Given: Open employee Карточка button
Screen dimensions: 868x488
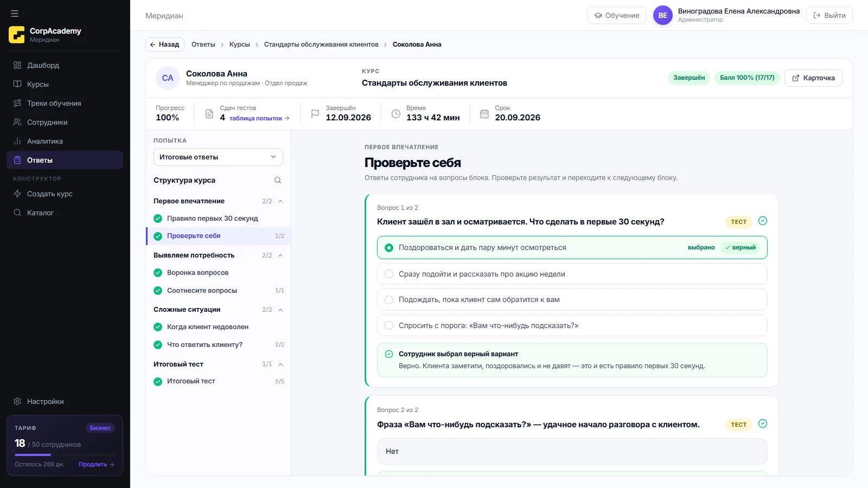Looking at the screenshot, I should tap(813, 78).
